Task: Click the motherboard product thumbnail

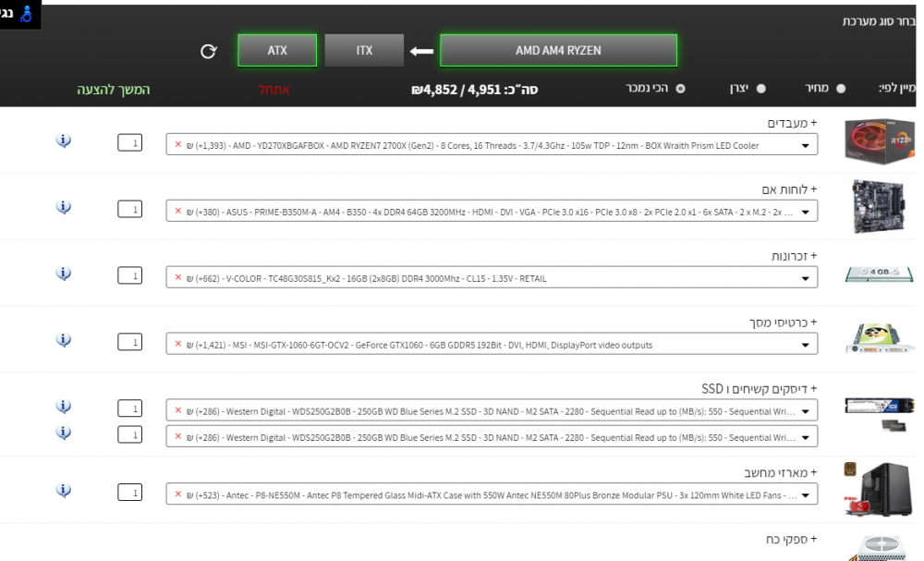Action: pos(878,207)
